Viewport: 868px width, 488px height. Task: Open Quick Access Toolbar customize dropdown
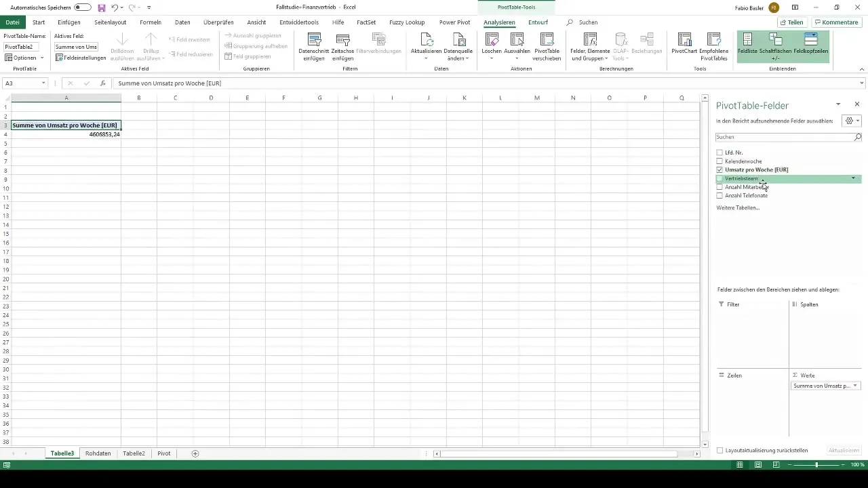point(149,7)
